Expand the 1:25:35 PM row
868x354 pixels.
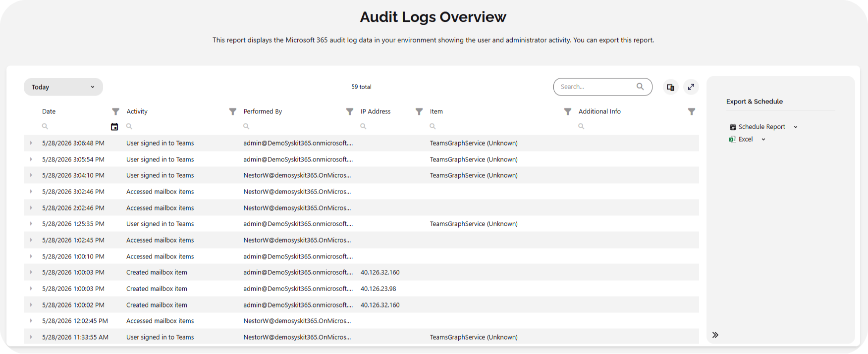point(31,224)
